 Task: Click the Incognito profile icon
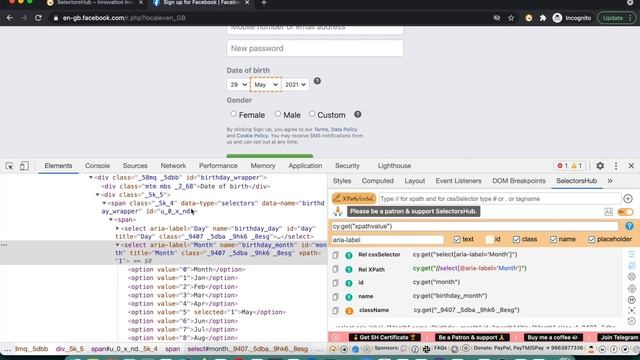pos(557,18)
